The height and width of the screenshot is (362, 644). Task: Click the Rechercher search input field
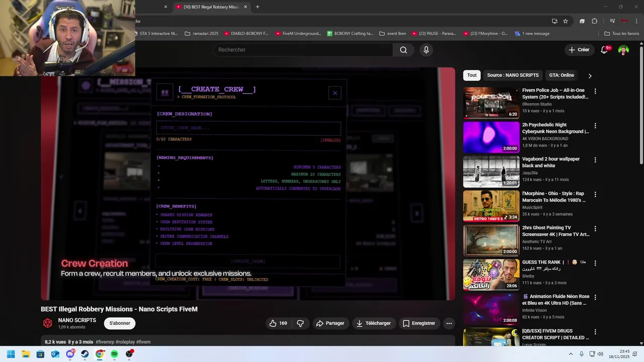(x=303, y=50)
